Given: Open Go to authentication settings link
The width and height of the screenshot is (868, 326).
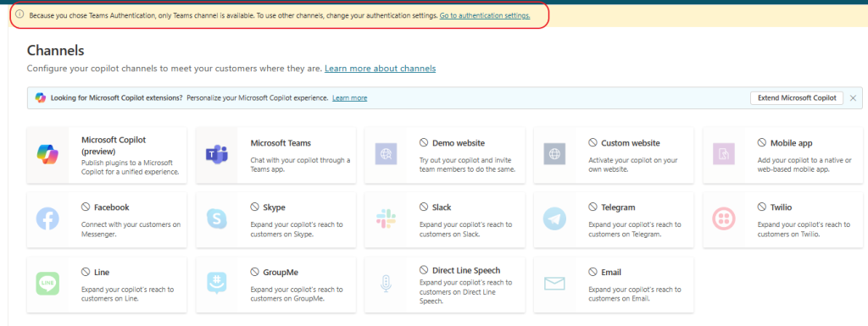Looking at the screenshot, I should click(485, 15).
